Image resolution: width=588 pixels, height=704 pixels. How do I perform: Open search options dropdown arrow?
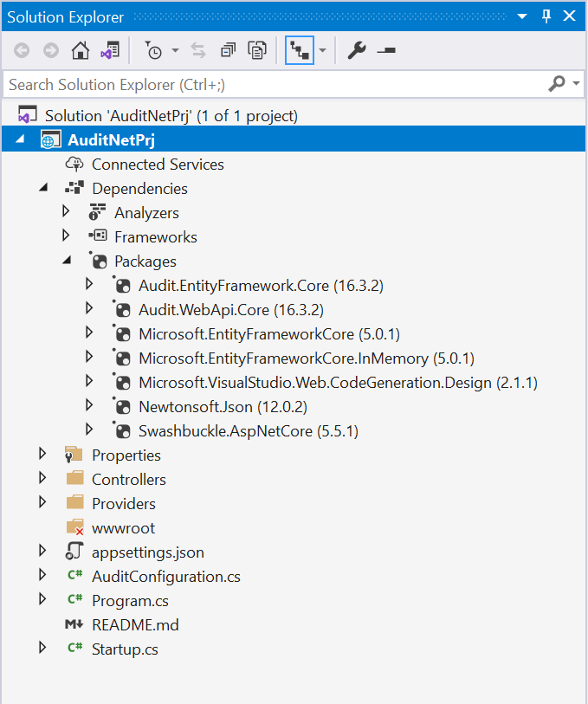pyautogui.click(x=577, y=83)
